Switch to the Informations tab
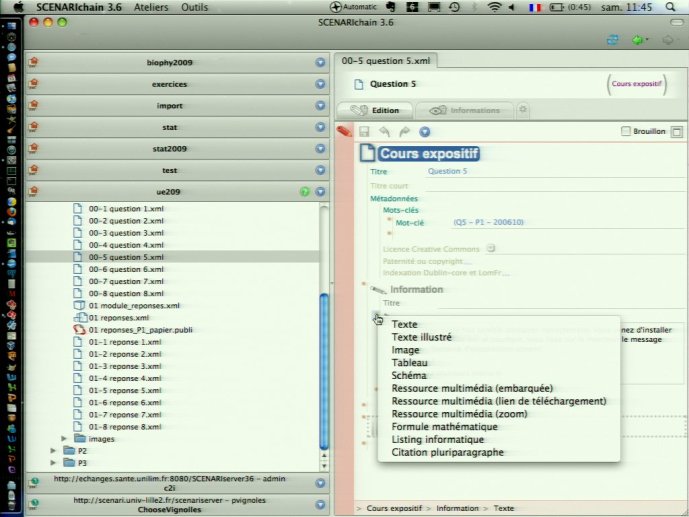Viewport: 689px width, 517px height. (x=464, y=110)
